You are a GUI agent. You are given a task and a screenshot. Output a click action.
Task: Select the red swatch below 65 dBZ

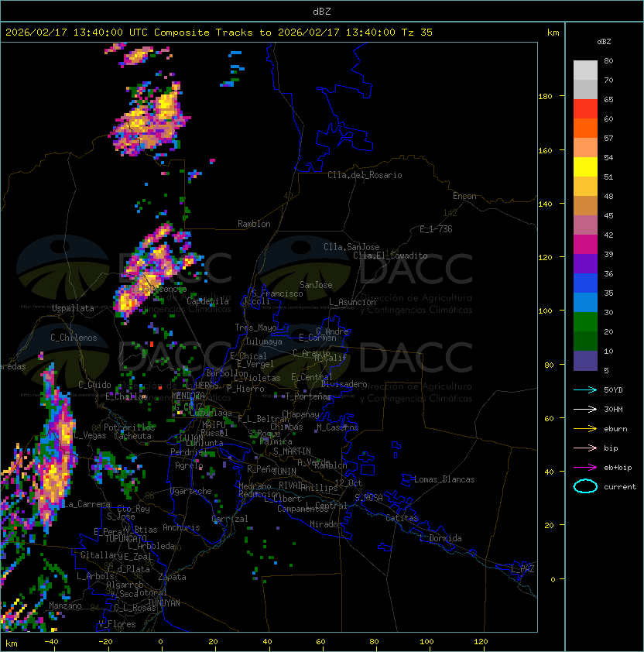(585, 109)
